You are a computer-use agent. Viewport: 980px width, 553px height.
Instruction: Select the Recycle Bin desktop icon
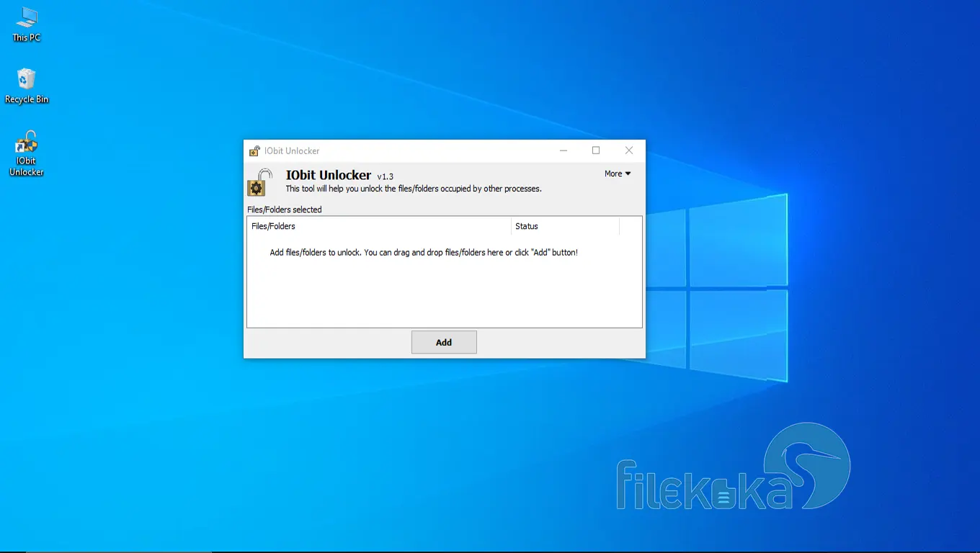click(27, 86)
